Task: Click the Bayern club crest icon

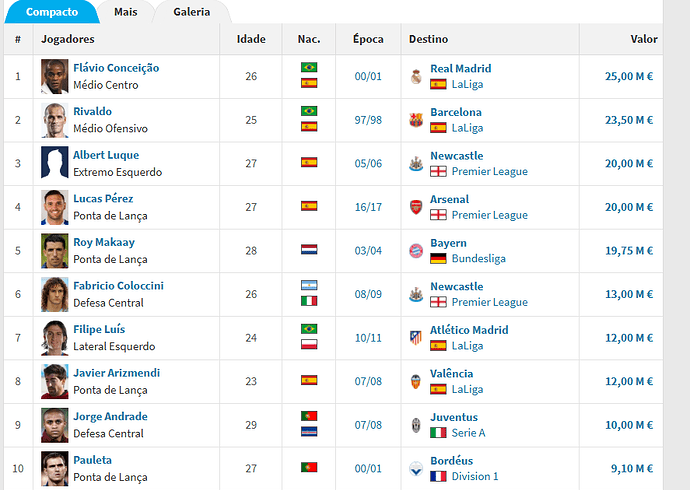Action: (416, 251)
